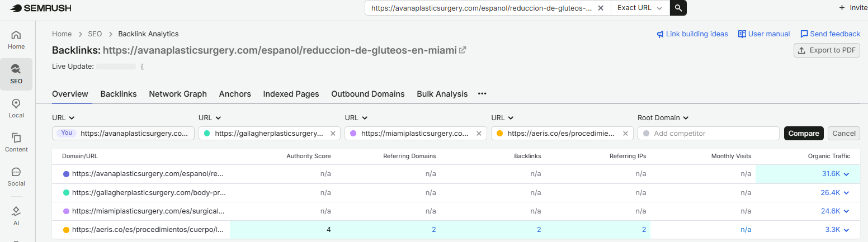868x242 pixels.
Task: Click yellow color dot in aeris.co row
Action: [66, 230]
